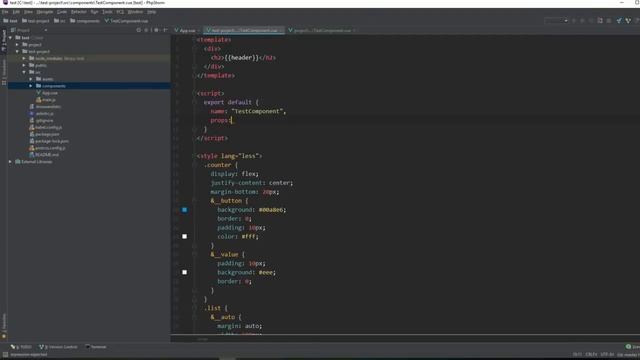Click the components breadcrumb in navigation bar
640x360 pixels.
(x=85, y=21)
